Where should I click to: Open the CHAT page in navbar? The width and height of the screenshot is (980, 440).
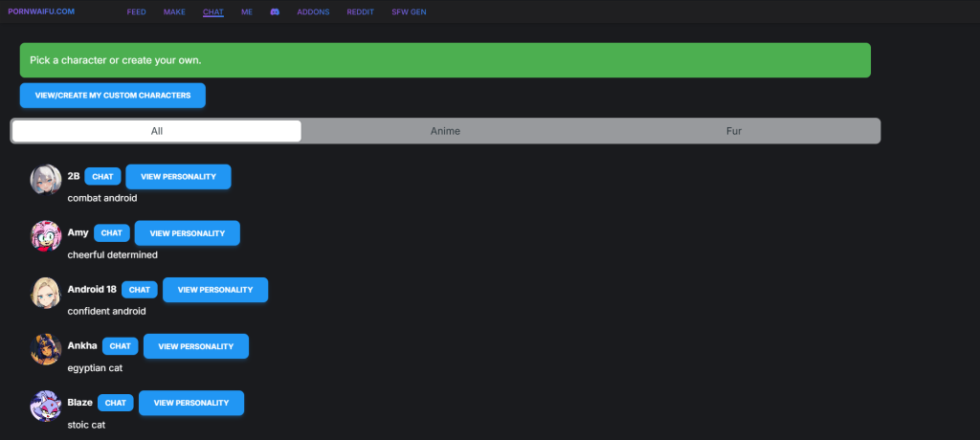[213, 11]
